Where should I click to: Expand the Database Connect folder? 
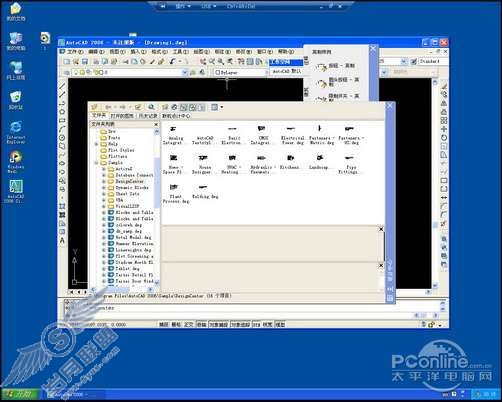click(x=104, y=175)
